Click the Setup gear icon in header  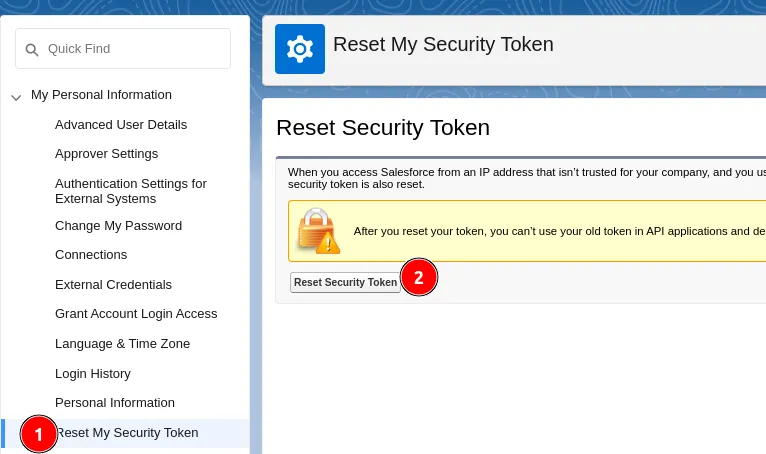299,49
